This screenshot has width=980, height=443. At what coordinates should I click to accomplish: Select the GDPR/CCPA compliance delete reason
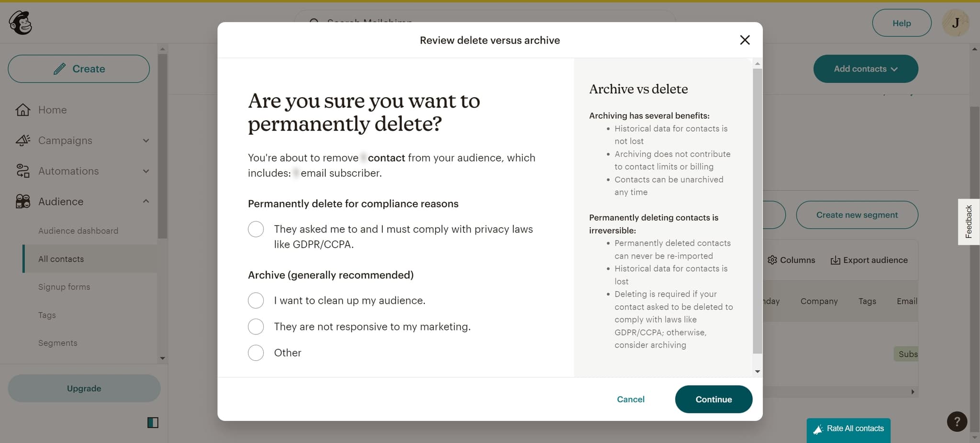(x=256, y=229)
